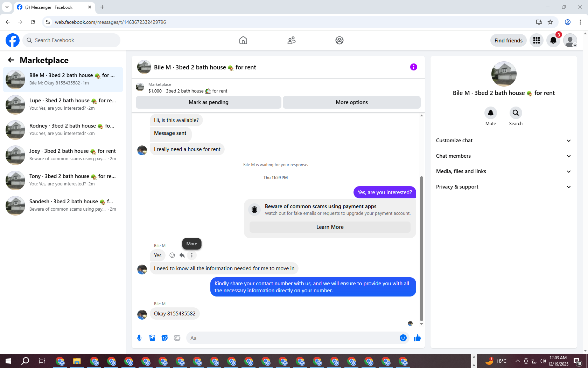The width and height of the screenshot is (588, 368).
Task: Open More options for the 'Yes' message
Action: (x=192, y=255)
